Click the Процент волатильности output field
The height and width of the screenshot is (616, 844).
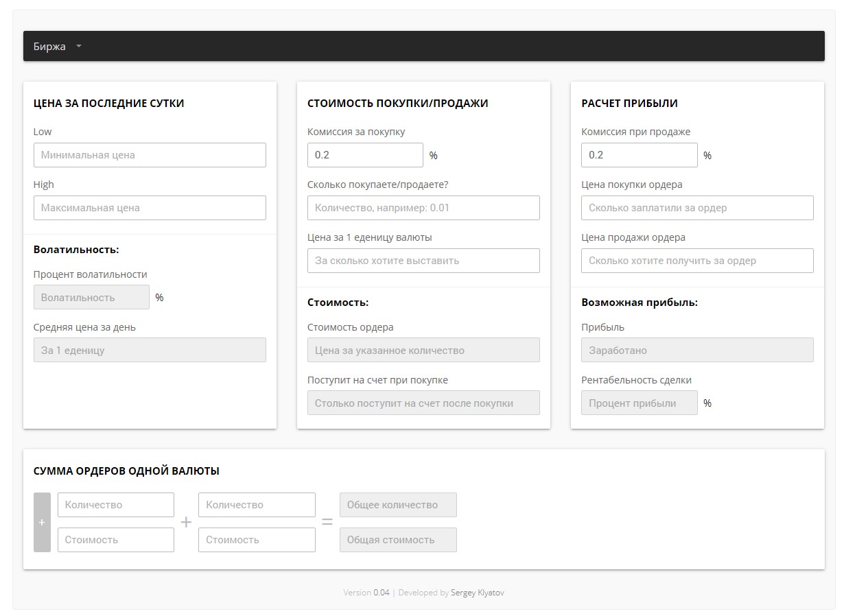point(91,298)
